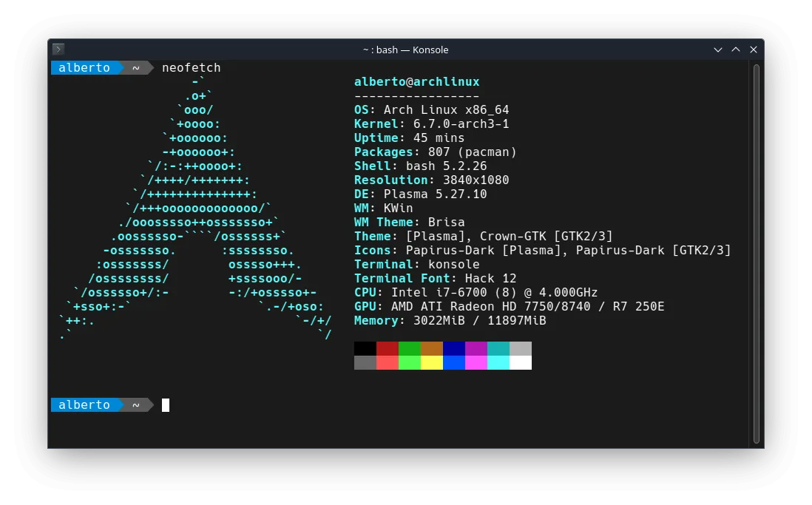Click the 'GPU: AMD ATI Radeon HD' line
The height and width of the screenshot is (505, 812).
coord(509,306)
